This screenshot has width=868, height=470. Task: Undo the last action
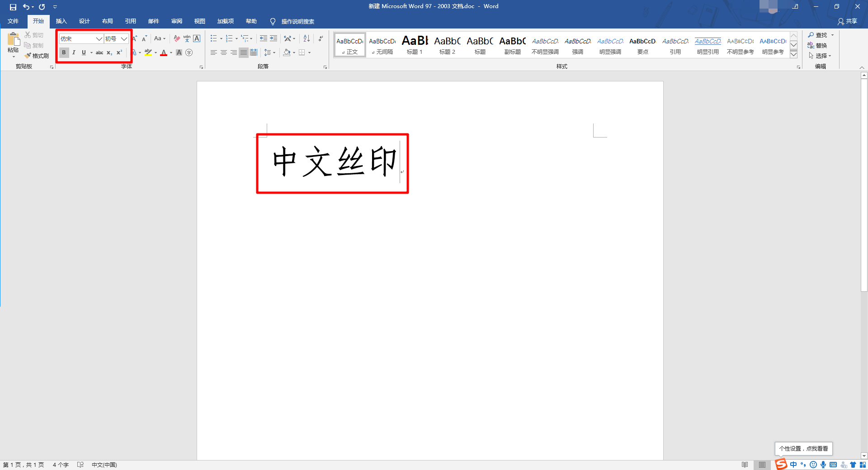26,7
